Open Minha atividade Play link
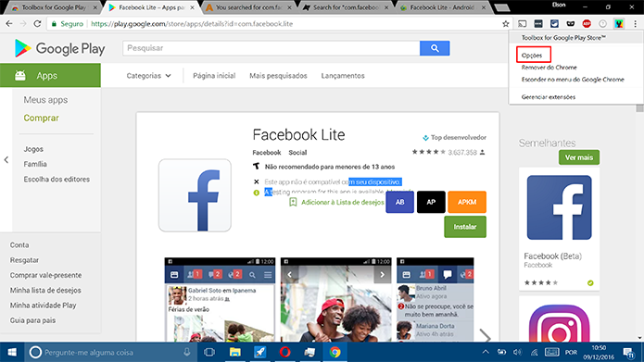This screenshot has width=644, height=362. 44,305
